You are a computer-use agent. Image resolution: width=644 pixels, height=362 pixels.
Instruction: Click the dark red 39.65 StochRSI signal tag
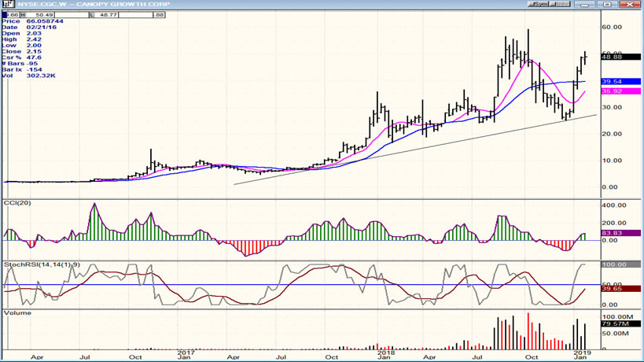tap(612, 290)
